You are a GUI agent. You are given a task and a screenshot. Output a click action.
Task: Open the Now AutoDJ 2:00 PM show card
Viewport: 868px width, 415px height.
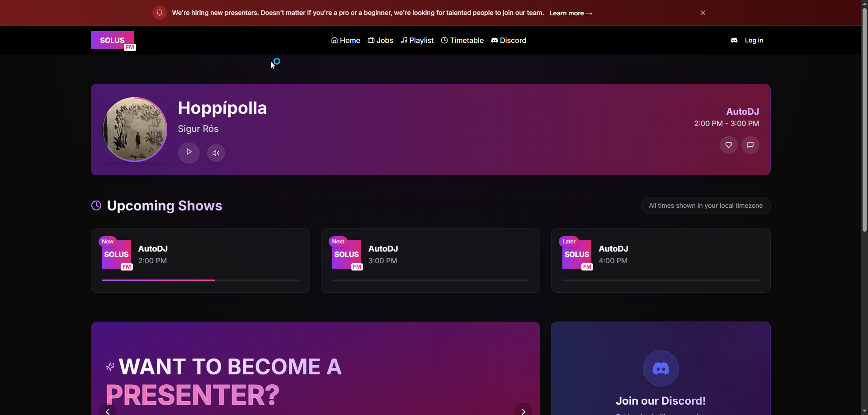click(x=200, y=261)
